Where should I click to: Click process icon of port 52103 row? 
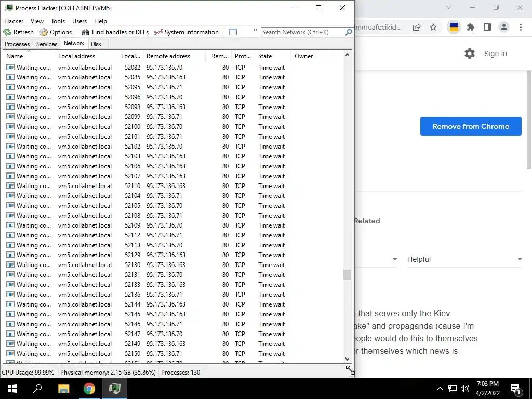pyautogui.click(x=10, y=156)
